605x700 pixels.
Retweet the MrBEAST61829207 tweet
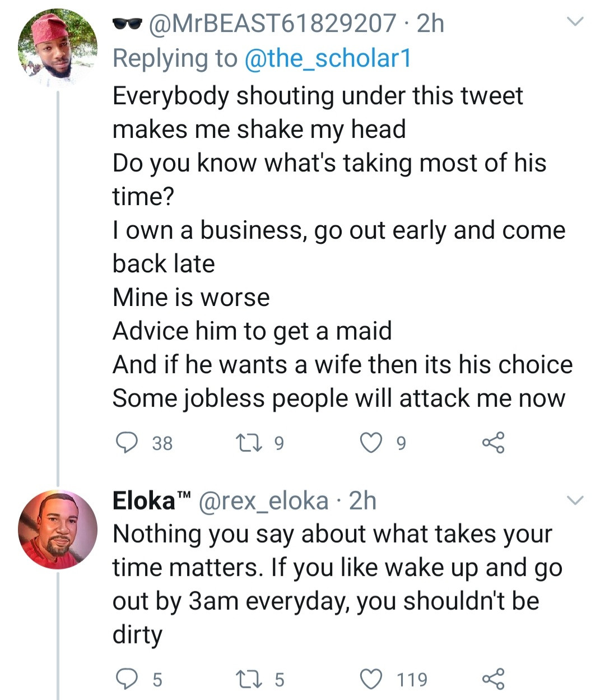click(x=246, y=443)
